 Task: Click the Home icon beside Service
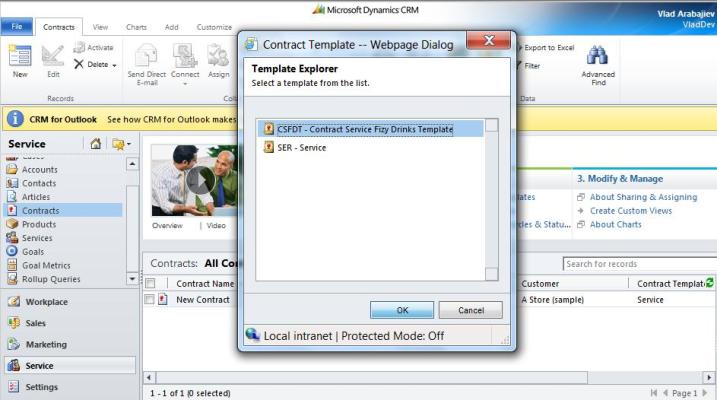pyautogui.click(x=96, y=144)
